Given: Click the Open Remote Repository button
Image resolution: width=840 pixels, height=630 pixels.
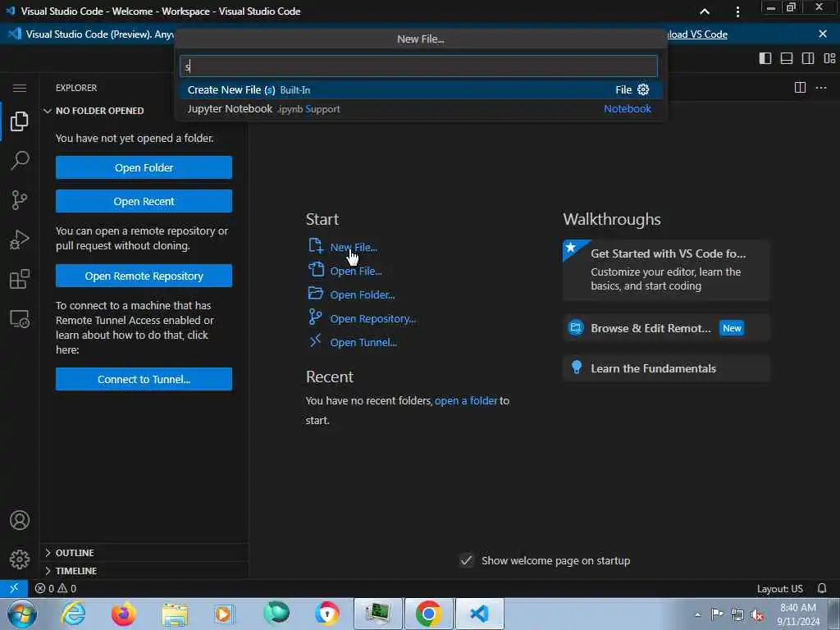Looking at the screenshot, I should click(x=144, y=276).
